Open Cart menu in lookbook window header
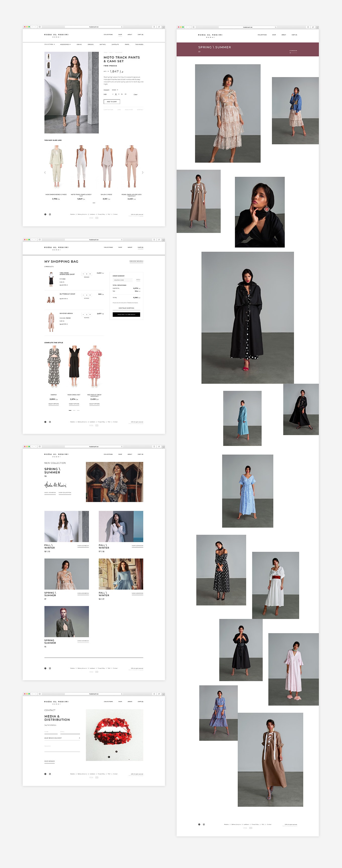 click(x=294, y=35)
